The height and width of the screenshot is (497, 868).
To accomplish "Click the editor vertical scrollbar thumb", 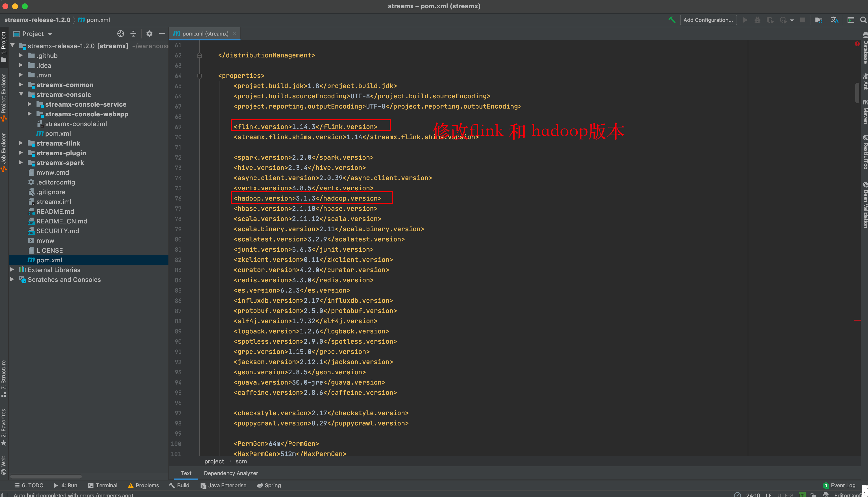I will pos(858,92).
